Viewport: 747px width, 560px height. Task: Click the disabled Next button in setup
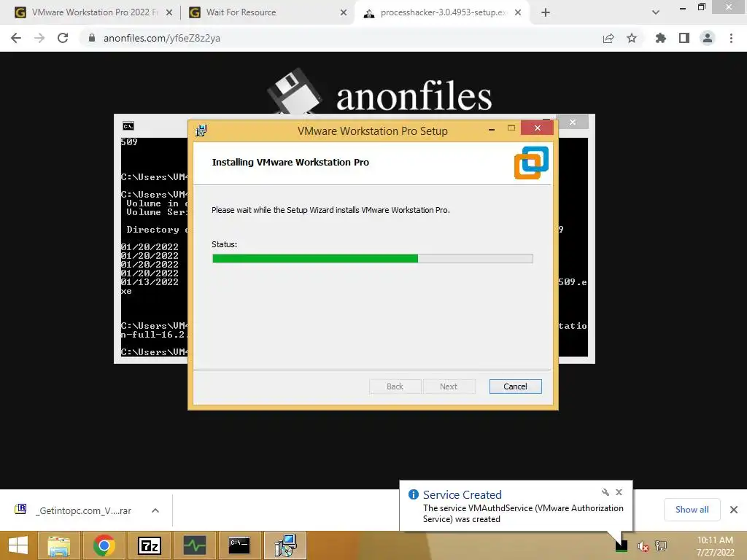tap(449, 386)
